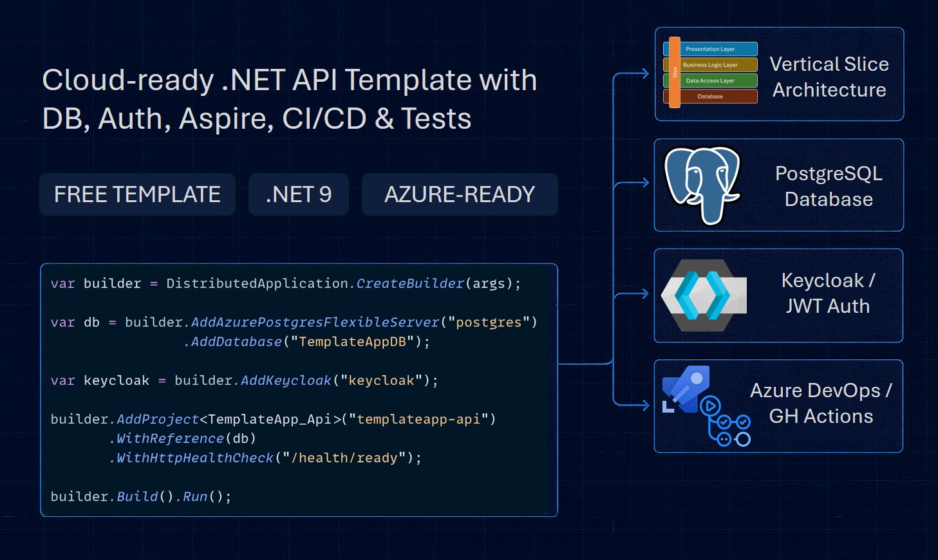Click the AddProject<TemplateApp_Api> code line
Image resolution: width=938 pixels, height=560 pixels.
pos(274,419)
